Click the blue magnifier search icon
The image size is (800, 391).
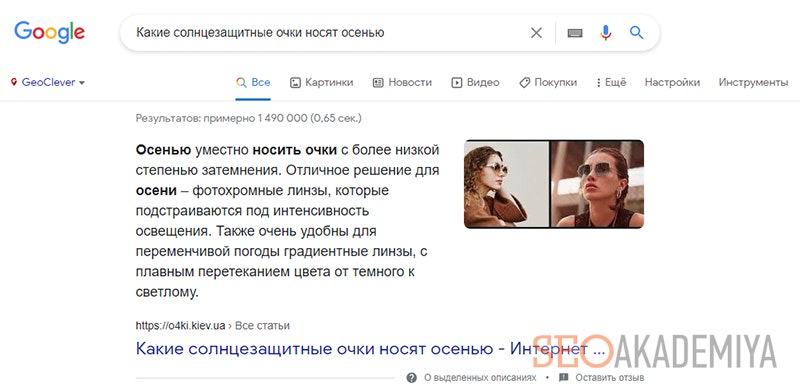tap(636, 33)
